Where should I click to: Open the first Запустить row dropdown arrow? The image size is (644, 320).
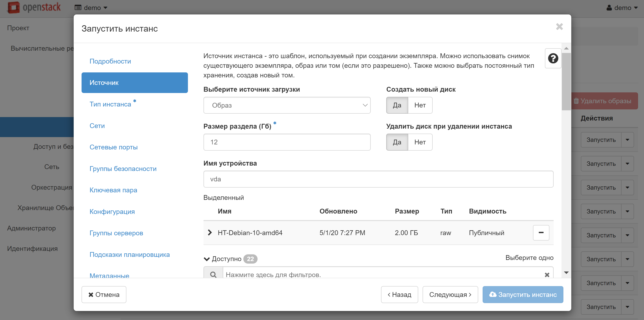[627, 140]
